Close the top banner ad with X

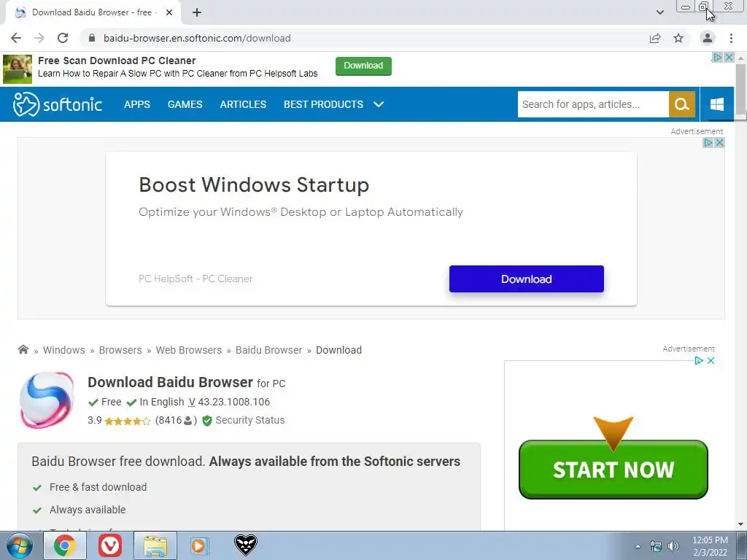pyautogui.click(x=729, y=57)
